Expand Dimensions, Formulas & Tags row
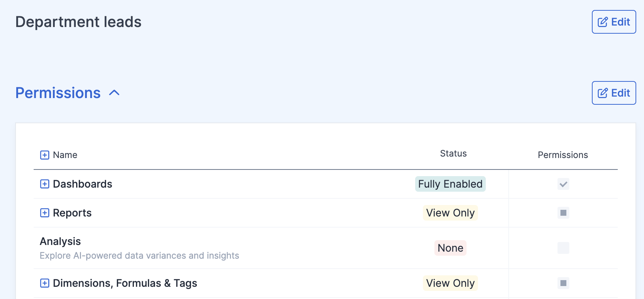Image resolution: width=644 pixels, height=299 pixels. click(x=45, y=283)
